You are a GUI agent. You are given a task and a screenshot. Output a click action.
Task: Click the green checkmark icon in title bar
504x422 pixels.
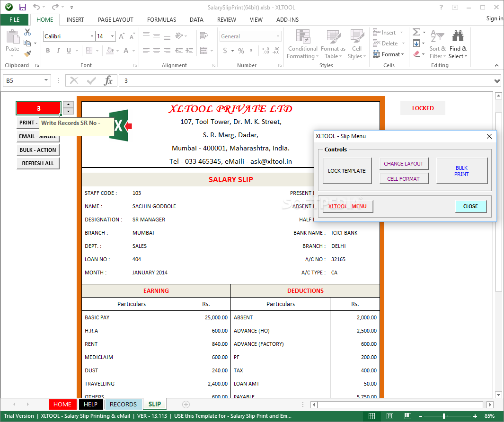(x=9, y=7)
